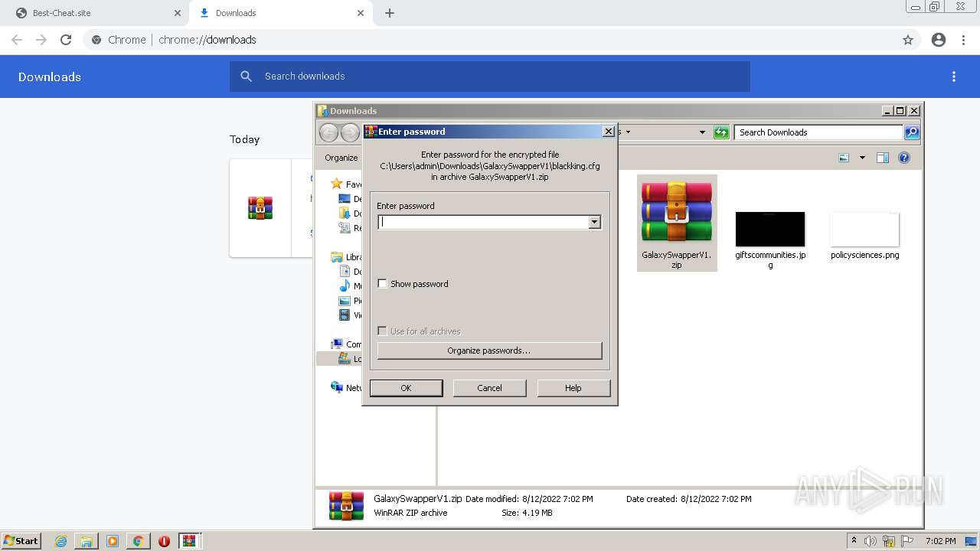Switch to the Downloads tab in Chrome
Image resolution: width=980 pixels, height=551 pixels.
pyautogui.click(x=281, y=13)
